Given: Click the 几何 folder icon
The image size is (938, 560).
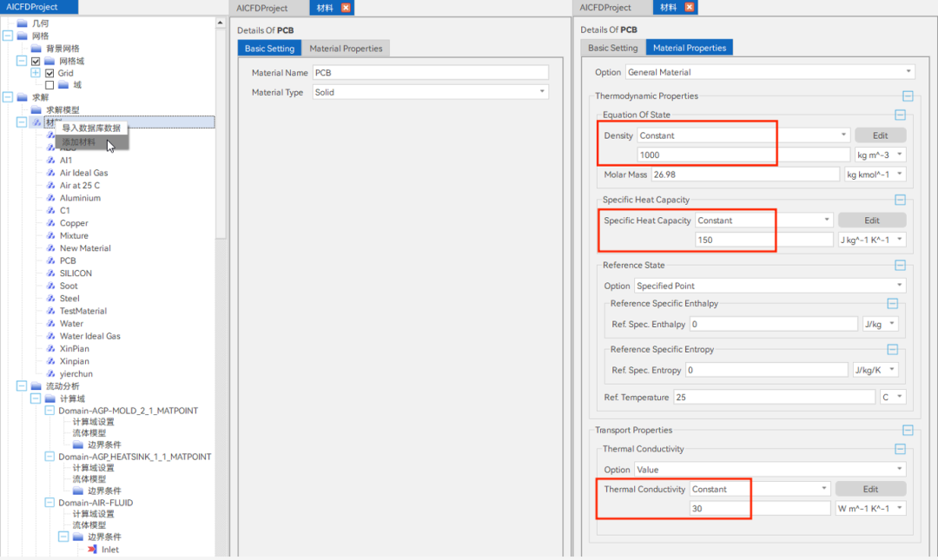Looking at the screenshot, I should coord(22,23).
